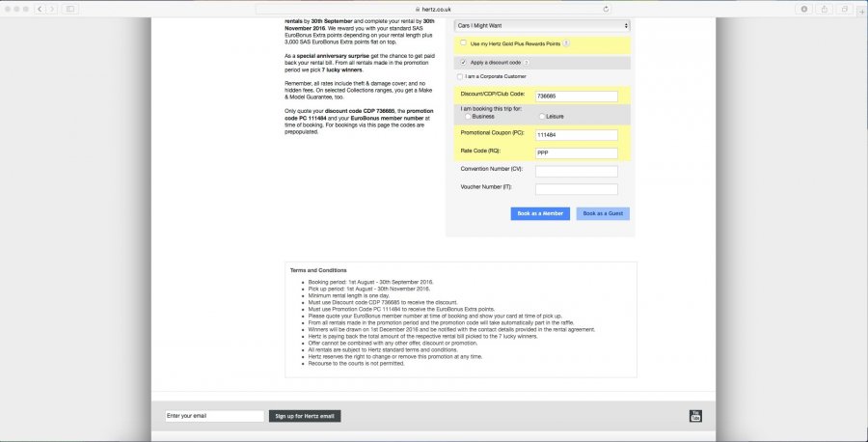Click Sign up for Hertz email
This screenshot has width=868, height=442.
(305, 416)
